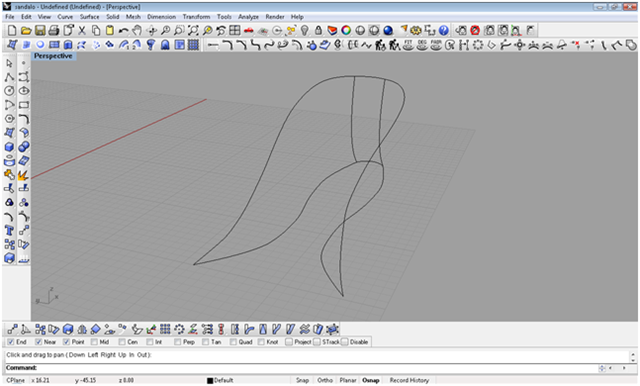Save the model with floppy disk icon
Viewport: 640px width, 386px height.
[40, 31]
